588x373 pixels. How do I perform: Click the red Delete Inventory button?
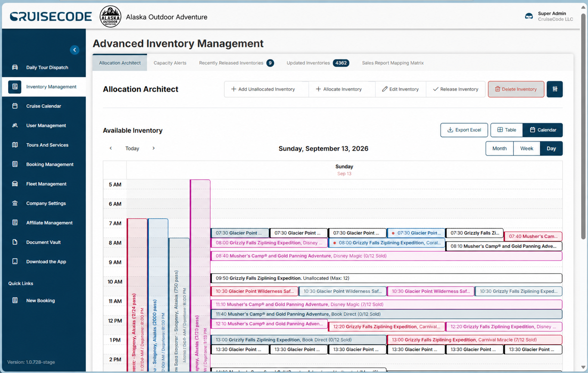516,89
